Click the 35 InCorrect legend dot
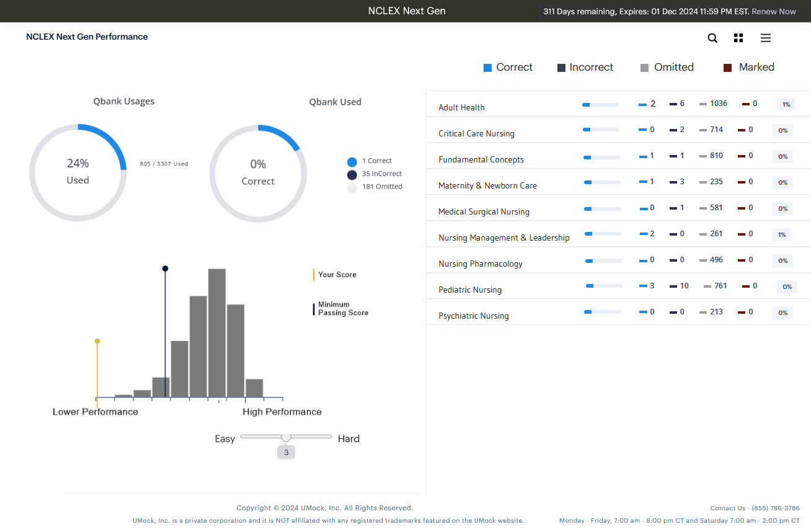 coord(352,175)
